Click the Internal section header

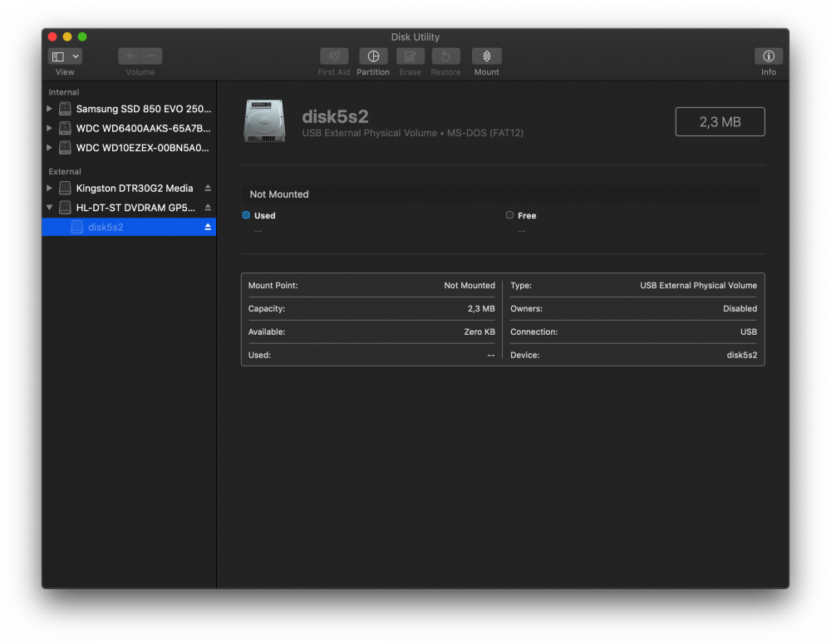(x=64, y=92)
